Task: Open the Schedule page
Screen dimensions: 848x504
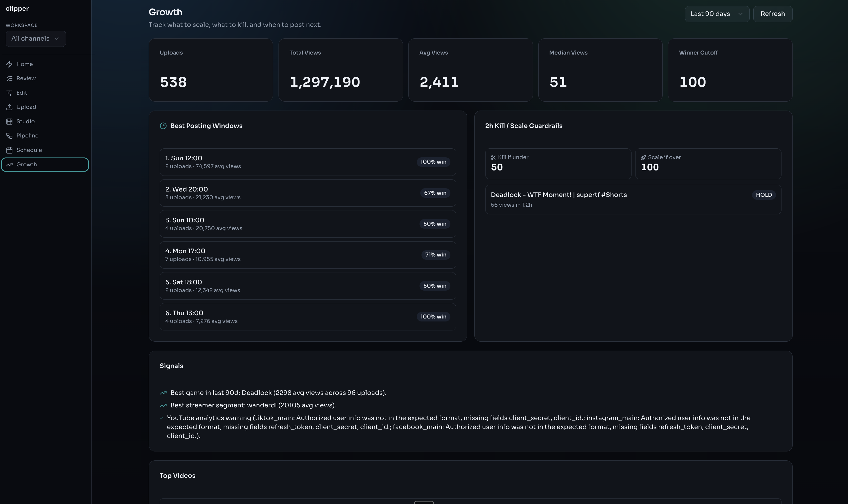Action: (45, 150)
